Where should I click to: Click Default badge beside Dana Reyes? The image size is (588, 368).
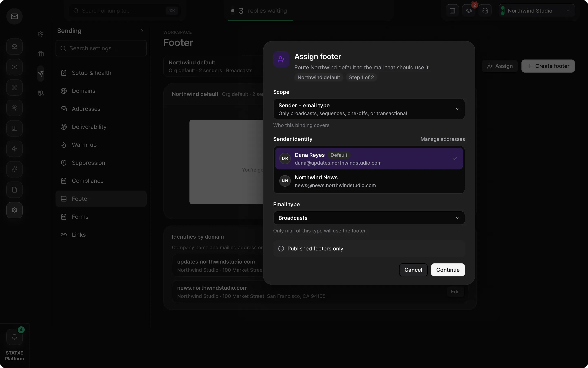[339, 155]
